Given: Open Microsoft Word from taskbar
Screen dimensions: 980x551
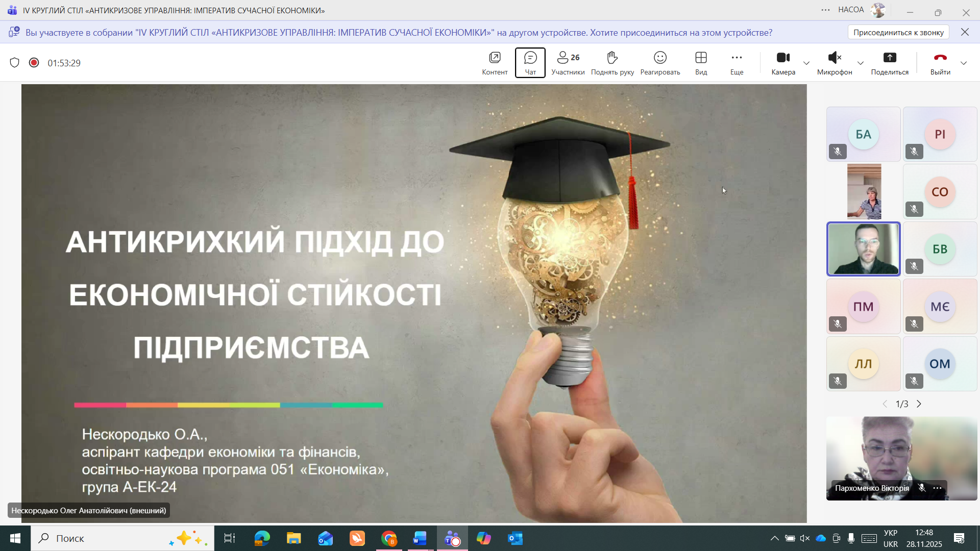Looking at the screenshot, I should 420,538.
